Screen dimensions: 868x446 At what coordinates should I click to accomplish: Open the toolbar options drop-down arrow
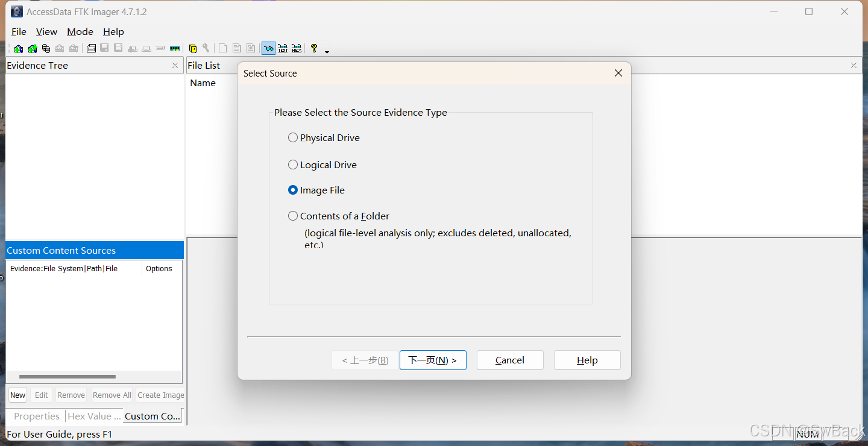(327, 52)
